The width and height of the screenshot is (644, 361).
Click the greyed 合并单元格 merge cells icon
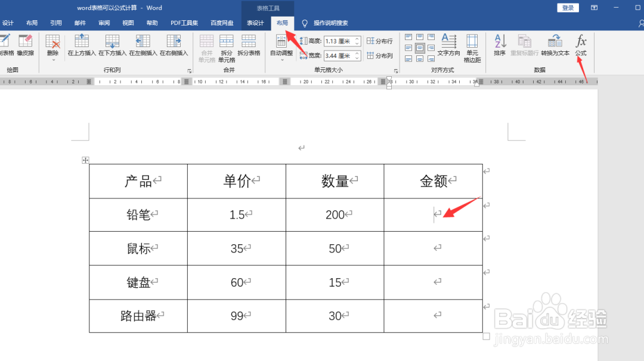pos(206,48)
